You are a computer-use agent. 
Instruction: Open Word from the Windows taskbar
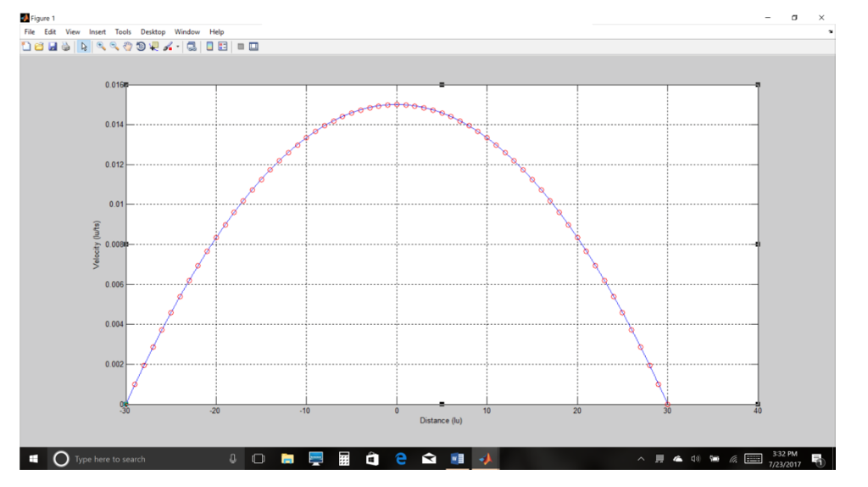[457, 459]
